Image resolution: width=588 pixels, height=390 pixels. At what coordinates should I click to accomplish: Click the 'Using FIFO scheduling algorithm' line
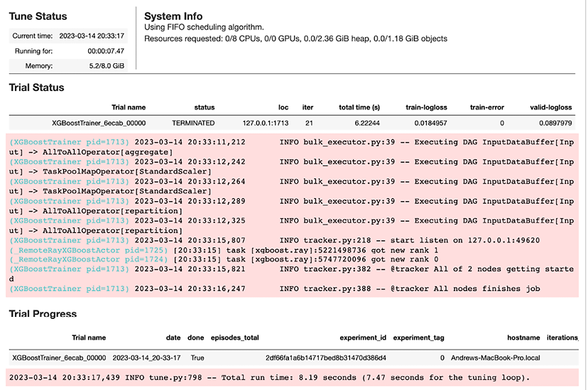204,28
